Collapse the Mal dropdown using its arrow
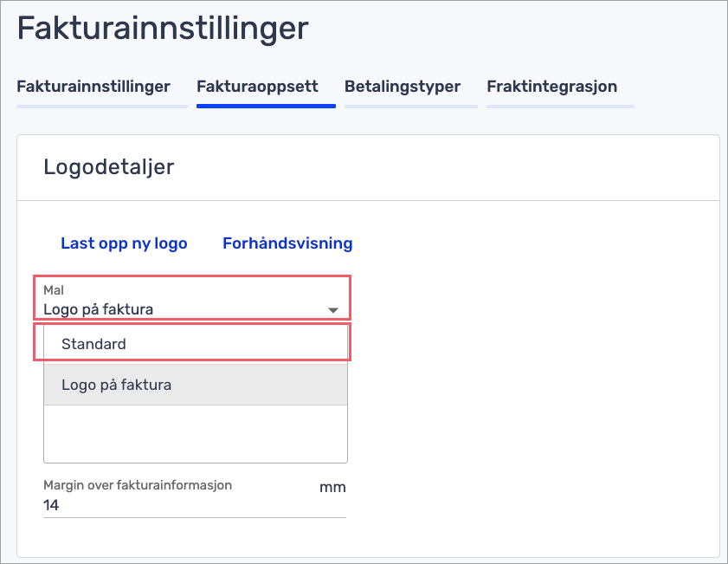The height and width of the screenshot is (564, 728). pos(332,310)
